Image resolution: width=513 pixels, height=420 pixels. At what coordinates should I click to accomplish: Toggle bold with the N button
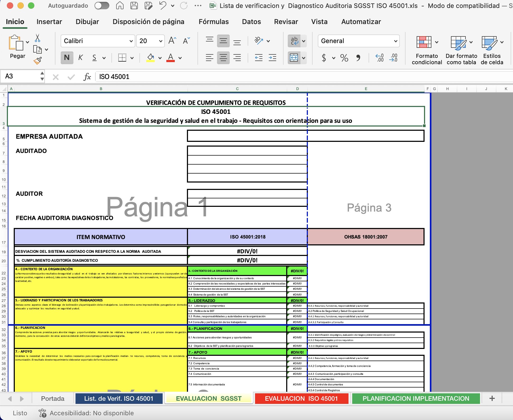[67, 58]
